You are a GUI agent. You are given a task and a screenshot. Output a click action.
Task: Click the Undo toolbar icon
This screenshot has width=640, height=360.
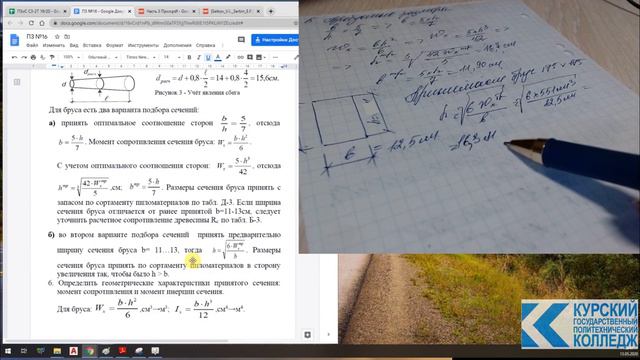tap(15, 58)
